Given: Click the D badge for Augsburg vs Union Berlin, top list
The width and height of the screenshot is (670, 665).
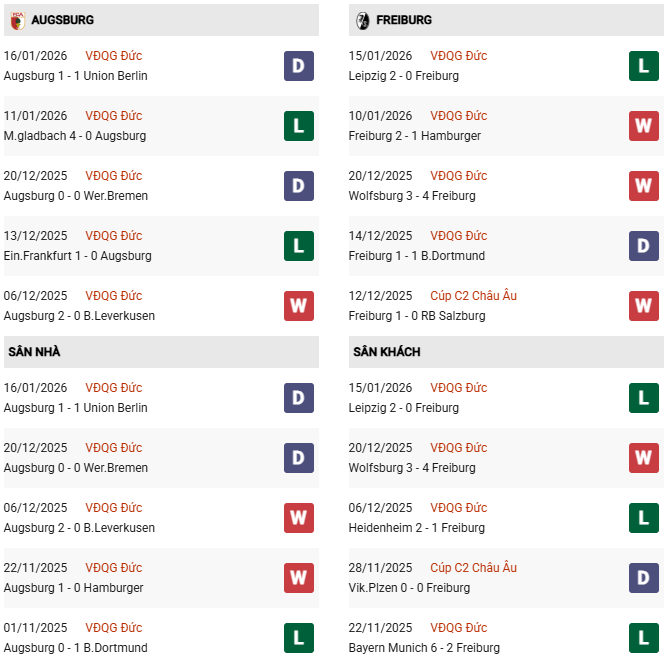Looking at the screenshot, I should [x=298, y=66].
